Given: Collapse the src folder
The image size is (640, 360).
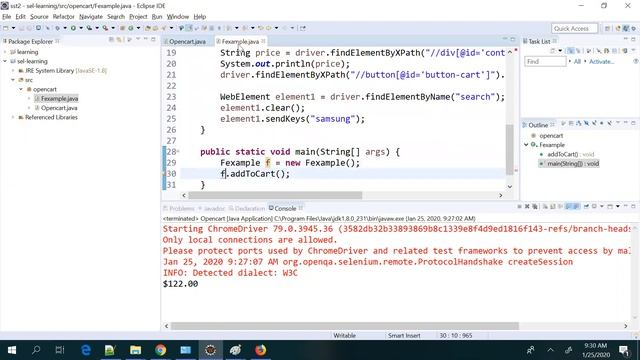Looking at the screenshot, I should 13,80.
